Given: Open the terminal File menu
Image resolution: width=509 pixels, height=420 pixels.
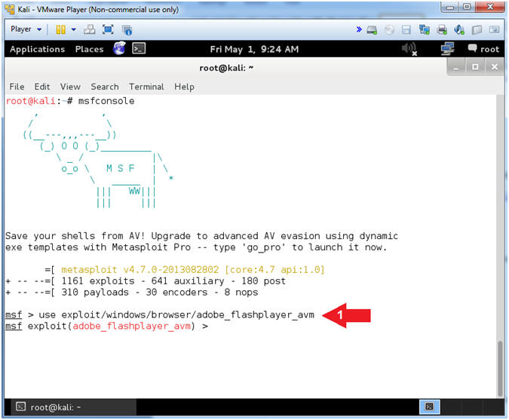Looking at the screenshot, I should tap(17, 87).
